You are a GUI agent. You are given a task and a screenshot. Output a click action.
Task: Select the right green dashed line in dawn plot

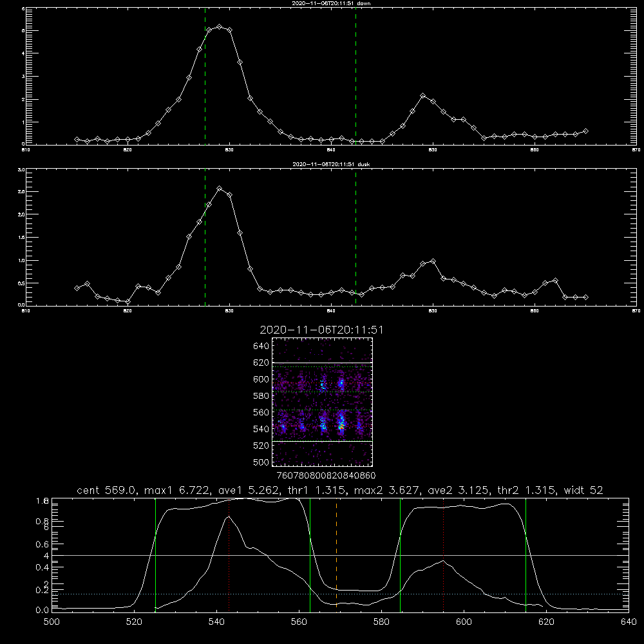(x=355, y=76)
